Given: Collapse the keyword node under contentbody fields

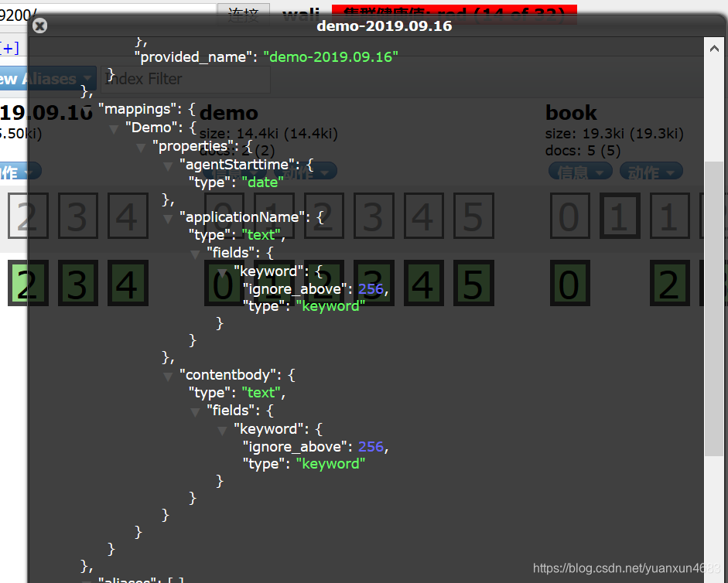Looking at the screenshot, I should point(221,429).
